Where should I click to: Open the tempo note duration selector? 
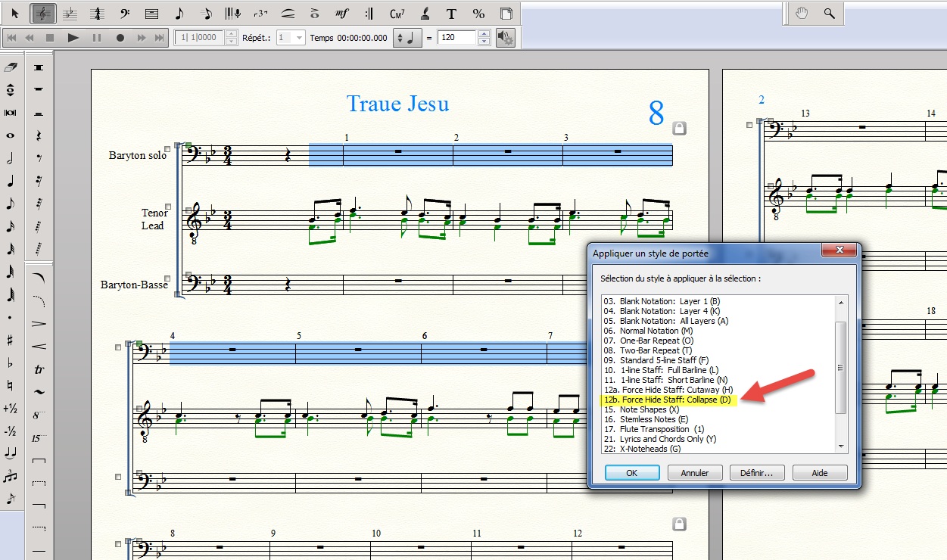click(407, 38)
